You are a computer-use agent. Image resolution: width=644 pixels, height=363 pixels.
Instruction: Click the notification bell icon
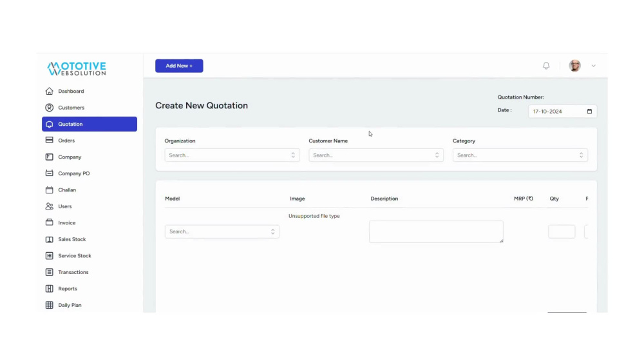[x=546, y=65]
